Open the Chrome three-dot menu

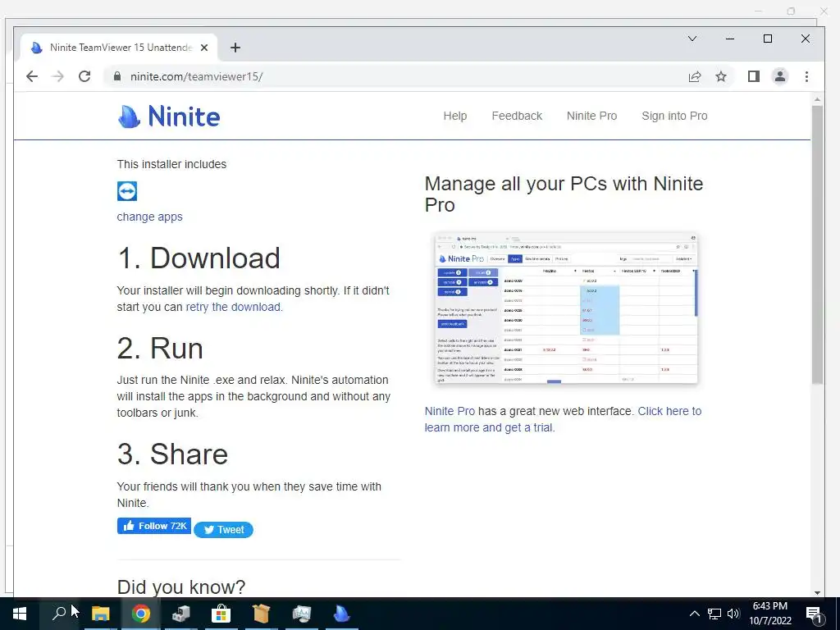pos(807,76)
